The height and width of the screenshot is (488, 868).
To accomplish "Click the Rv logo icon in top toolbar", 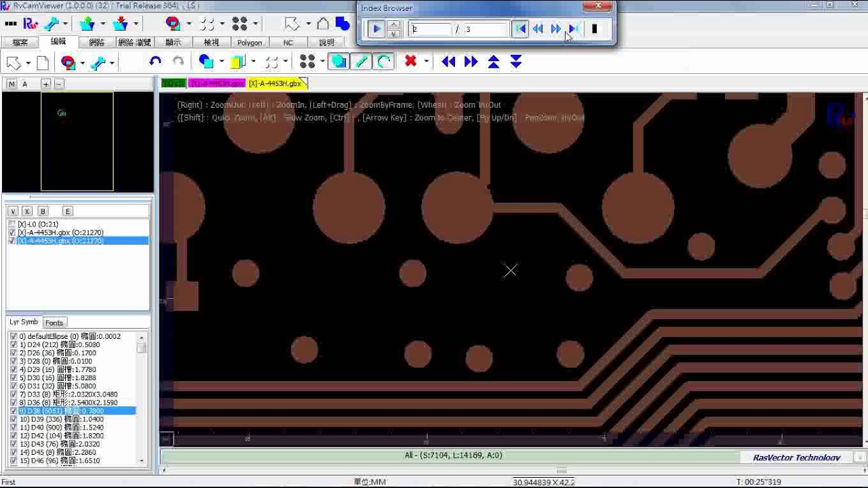I will (x=30, y=24).
